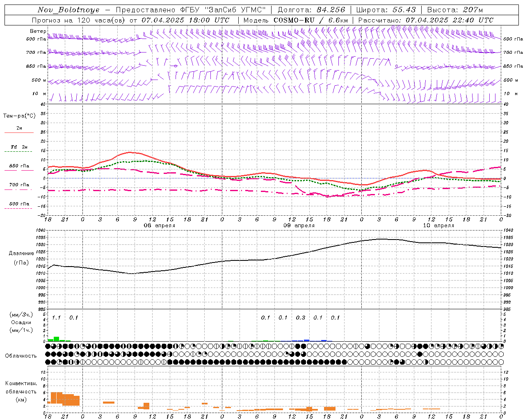Click the Давление panel label
The width and height of the screenshot is (525, 420).
[x=21, y=253]
